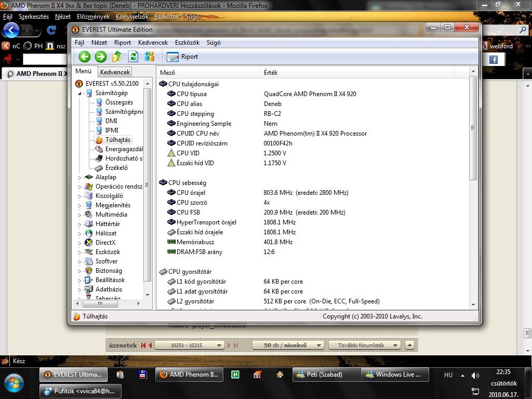The height and width of the screenshot is (399, 532).
Task: Click the Mező column header
Action: 208,73
